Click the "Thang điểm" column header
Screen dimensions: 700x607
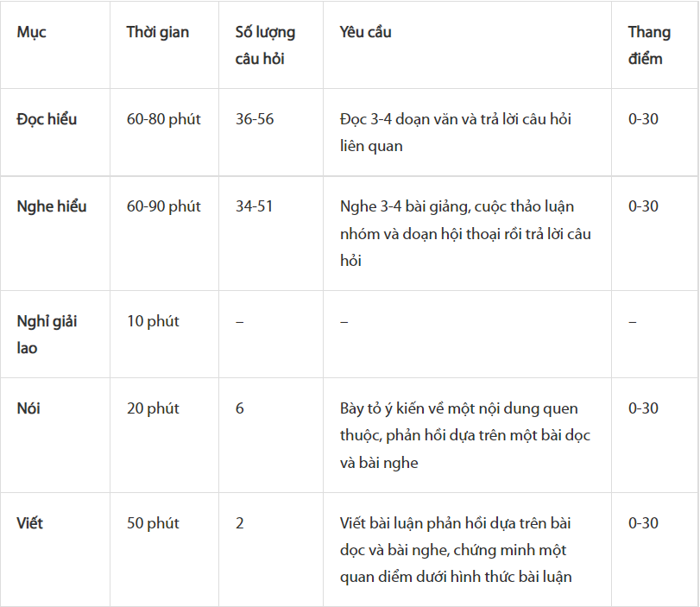(x=649, y=46)
